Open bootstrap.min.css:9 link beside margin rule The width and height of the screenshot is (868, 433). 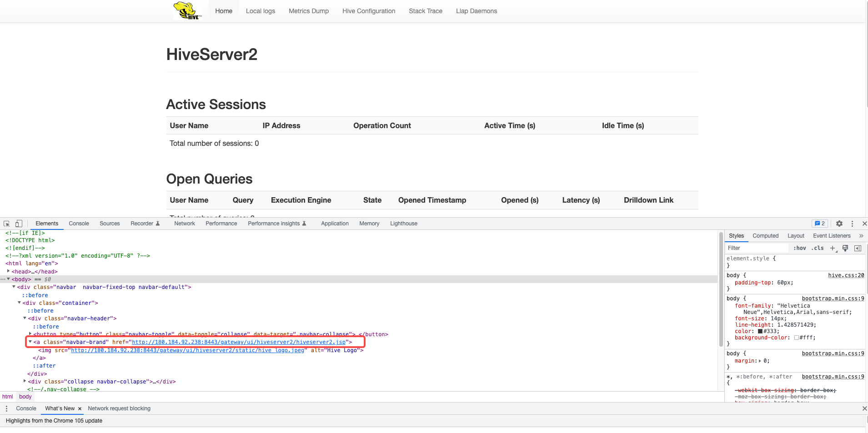[x=833, y=353]
